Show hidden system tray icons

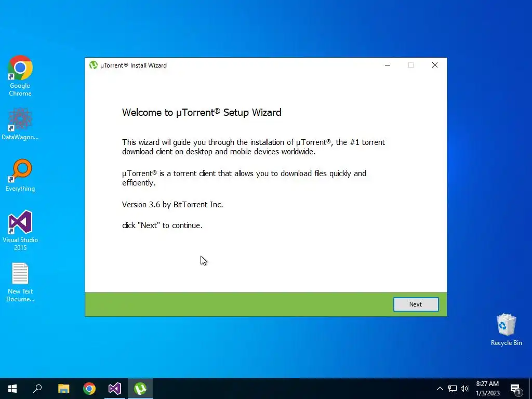tap(440, 389)
